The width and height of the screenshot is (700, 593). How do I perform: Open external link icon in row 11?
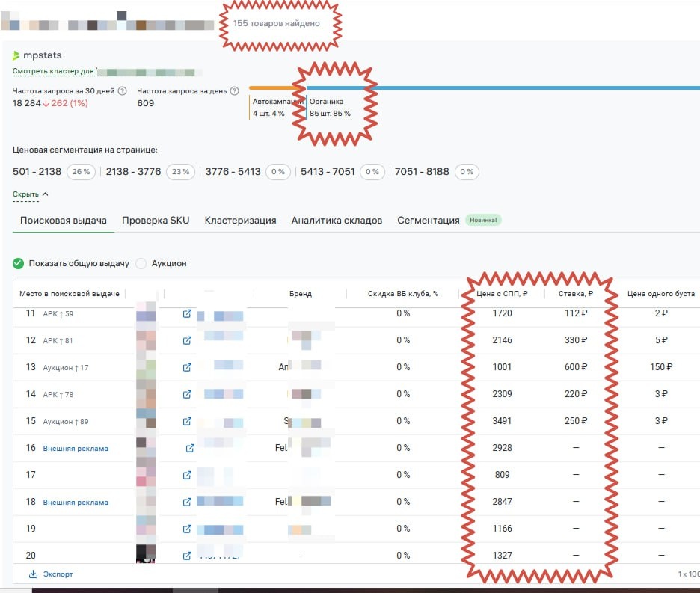pyautogui.click(x=187, y=314)
